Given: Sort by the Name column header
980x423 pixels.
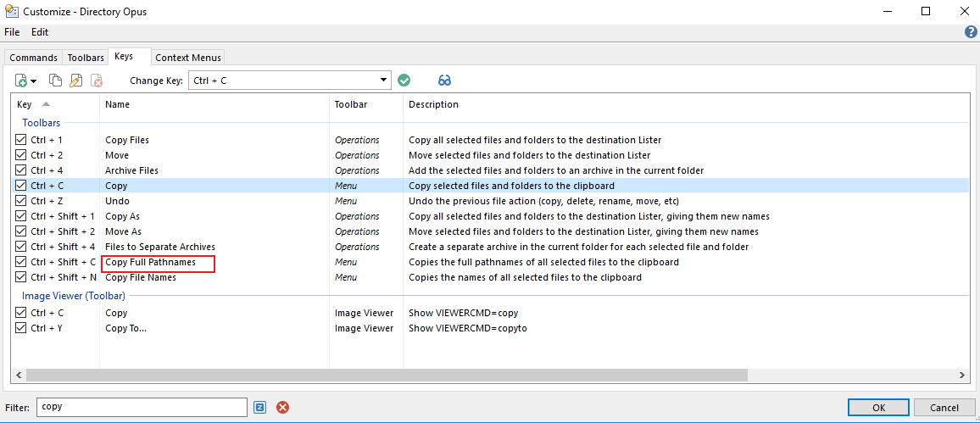Looking at the screenshot, I should pyautogui.click(x=214, y=104).
